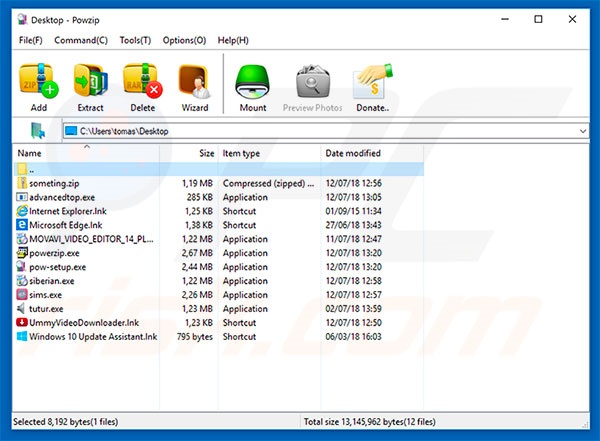
Task: Select the file name advancedtop.exe
Action: point(62,197)
